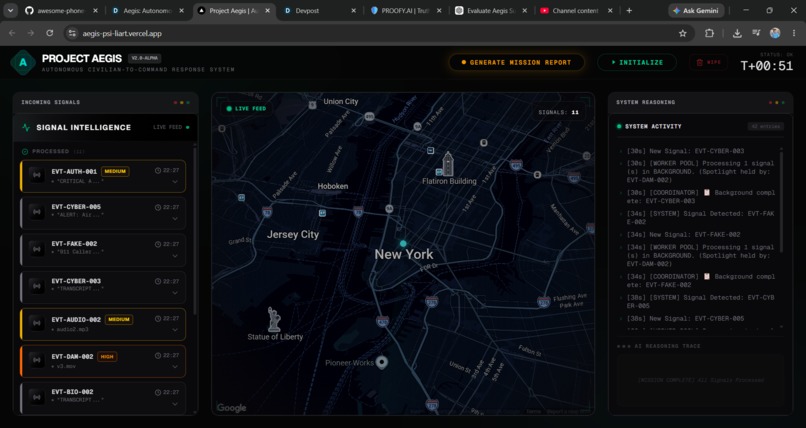Screen dimensions: 806x428
Task: Go back with the browser back arrow
Action: pyautogui.click(x=12, y=33)
